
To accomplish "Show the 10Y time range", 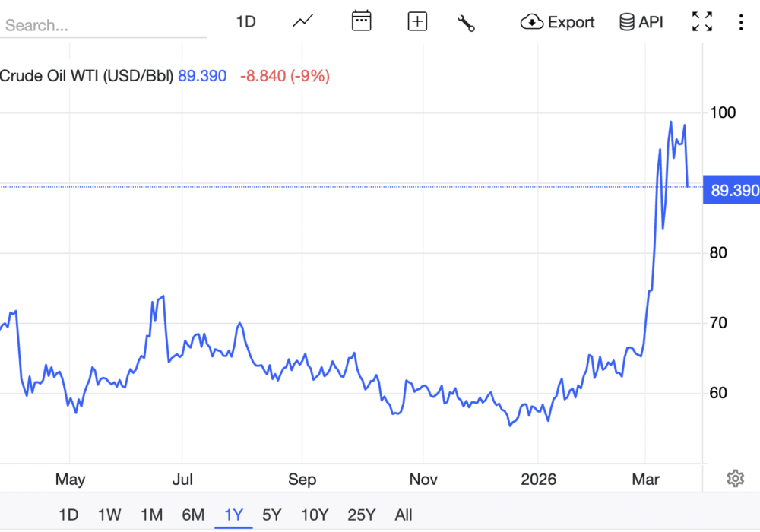I will click(315, 515).
